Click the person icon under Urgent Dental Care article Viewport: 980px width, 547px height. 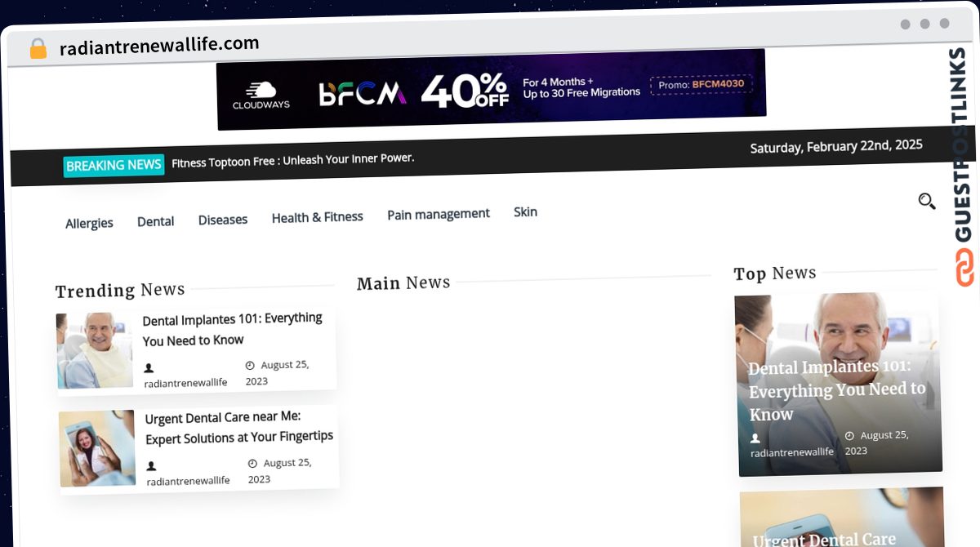point(151,465)
